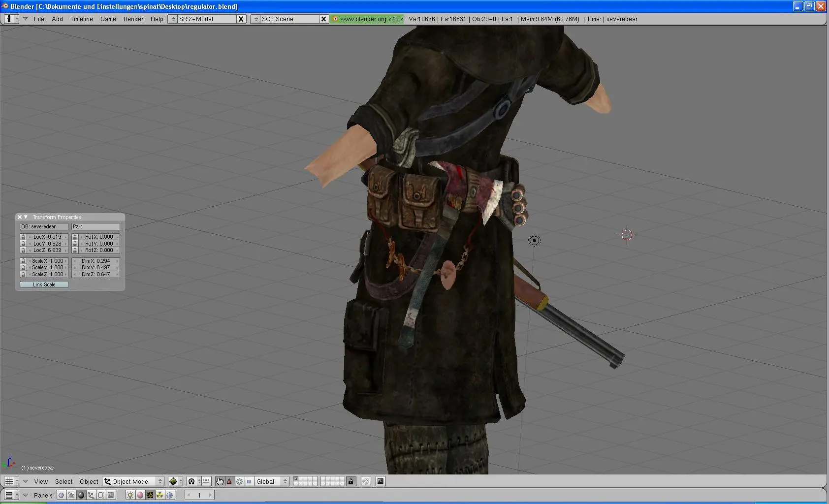Click the OB: severedear name field
This screenshot has height=504, width=829.
pyautogui.click(x=44, y=226)
